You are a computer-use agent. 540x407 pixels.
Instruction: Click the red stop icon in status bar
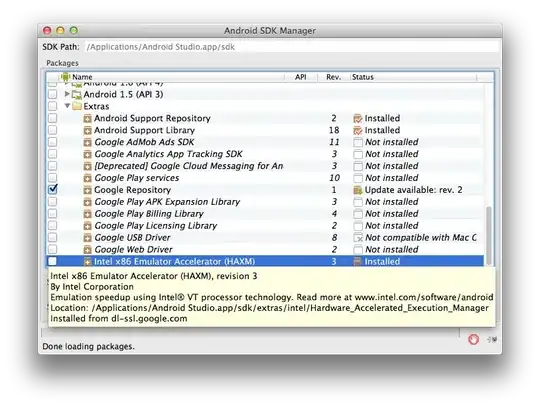(474, 339)
